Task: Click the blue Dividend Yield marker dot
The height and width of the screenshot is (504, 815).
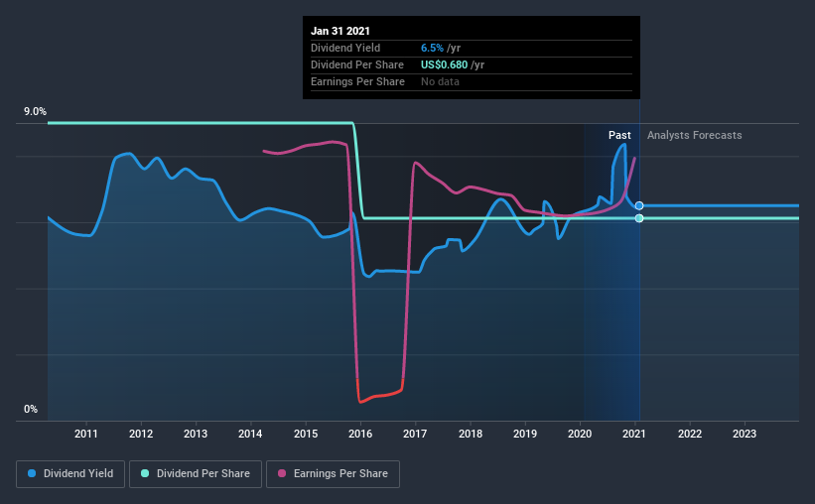Action: pyautogui.click(x=639, y=205)
